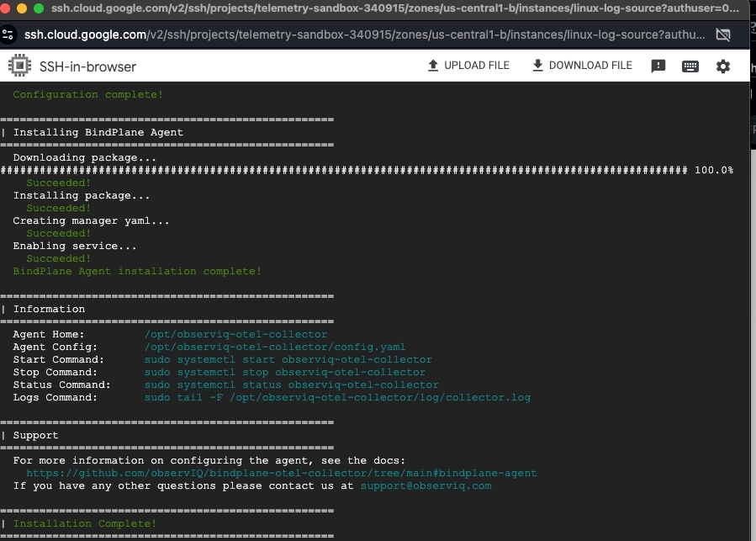The height and width of the screenshot is (541, 756).
Task: Click the download arrow icon
Action: pos(536,65)
